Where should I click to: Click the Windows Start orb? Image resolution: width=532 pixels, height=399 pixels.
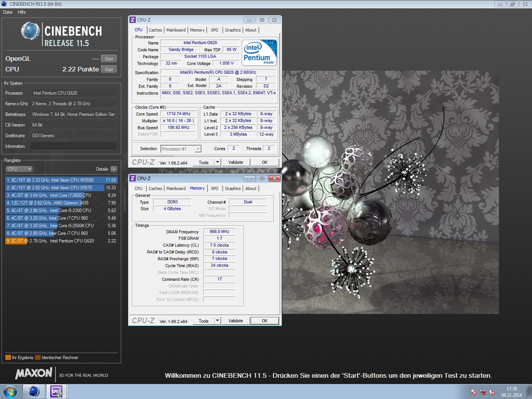click(10, 391)
